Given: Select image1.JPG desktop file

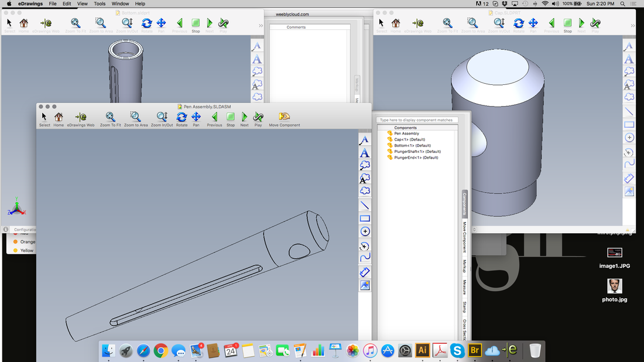Looking at the screenshot, I should coord(614,258).
